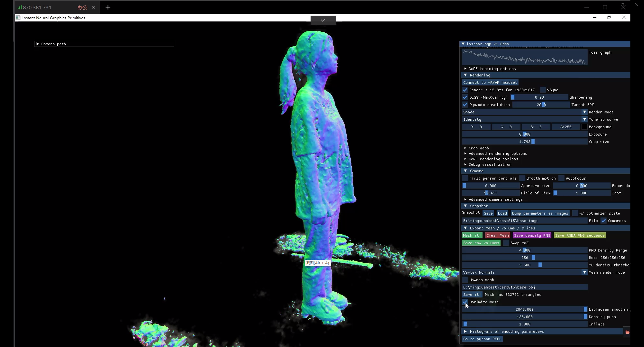644x347 pixels.
Task: Enable Smooth motion checkbox
Action: pos(522,178)
